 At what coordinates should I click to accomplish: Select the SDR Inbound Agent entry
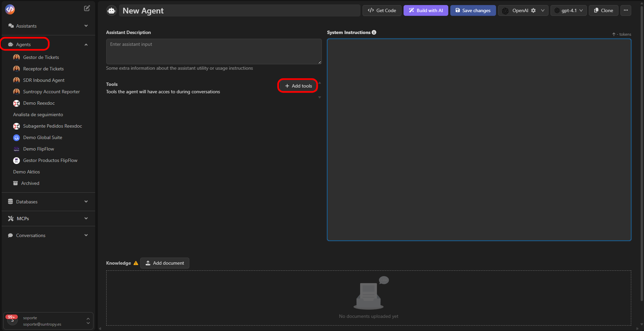[x=44, y=80]
